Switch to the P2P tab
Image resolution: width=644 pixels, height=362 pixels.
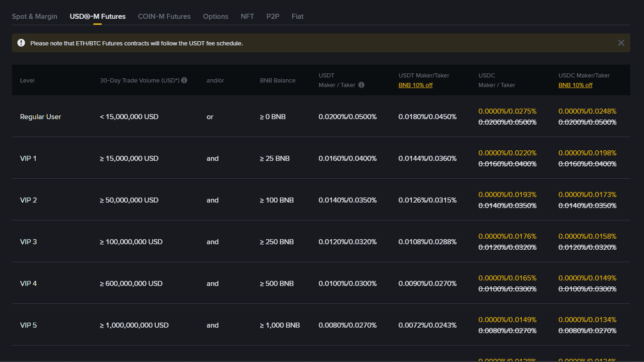273,16
